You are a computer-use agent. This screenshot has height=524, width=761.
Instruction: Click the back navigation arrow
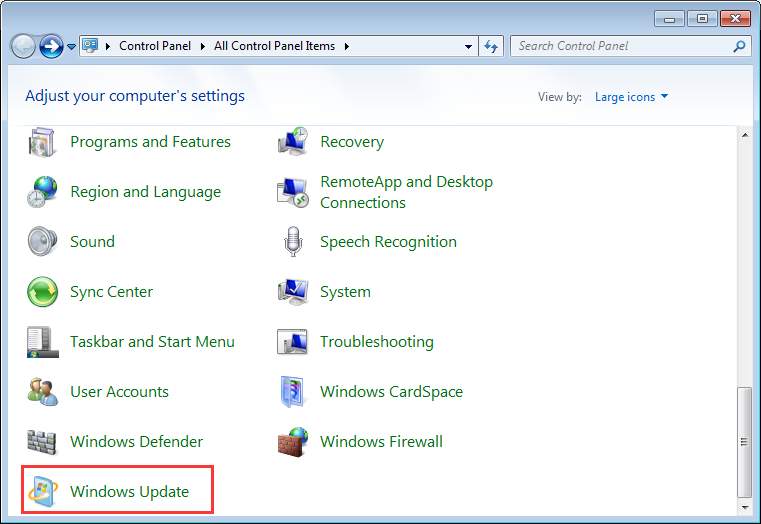point(23,47)
